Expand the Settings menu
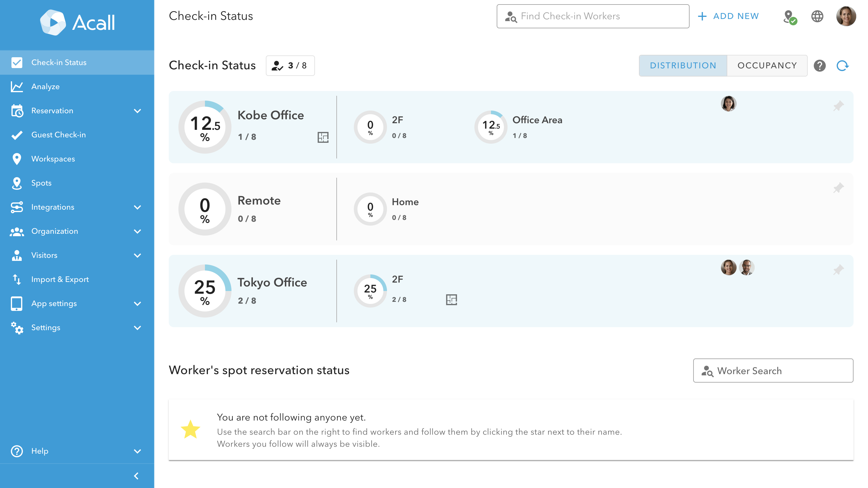This screenshot has height=488, width=868. 137,327
